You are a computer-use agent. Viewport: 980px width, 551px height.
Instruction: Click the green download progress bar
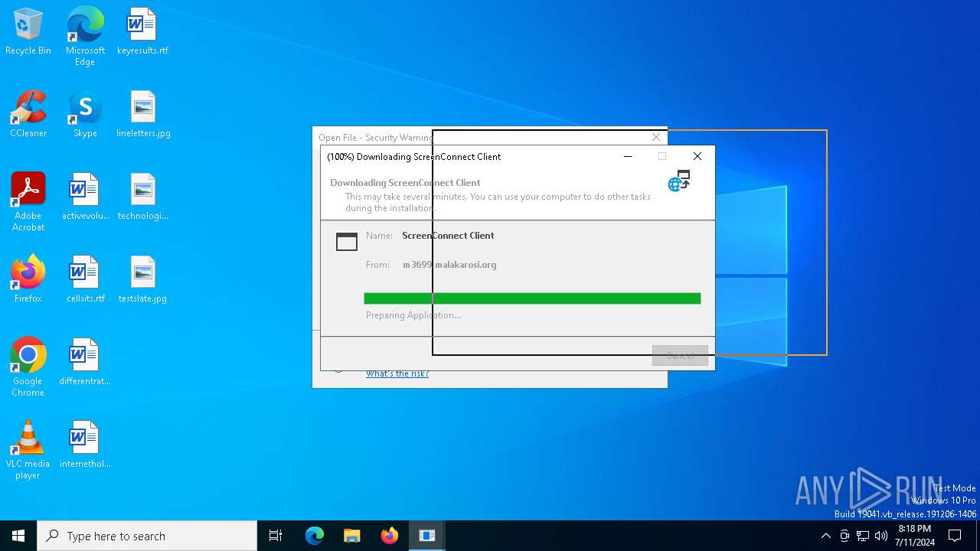(532, 298)
